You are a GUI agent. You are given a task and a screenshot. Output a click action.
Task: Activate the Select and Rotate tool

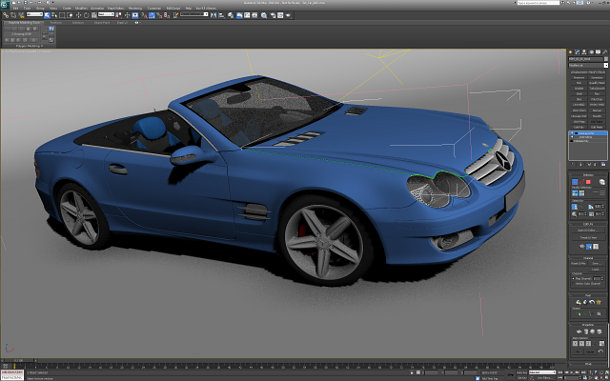pos(86,15)
